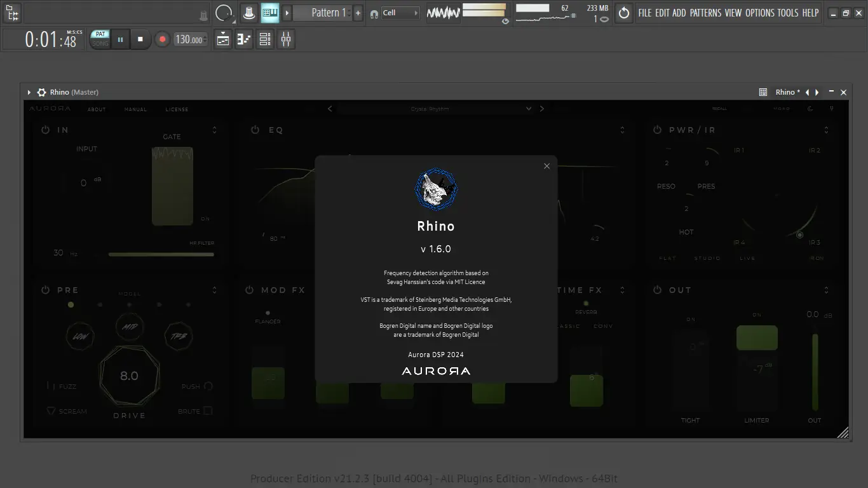The height and width of the screenshot is (488, 868).
Task: Open the FILE menu
Action: click(x=645, y=13)
